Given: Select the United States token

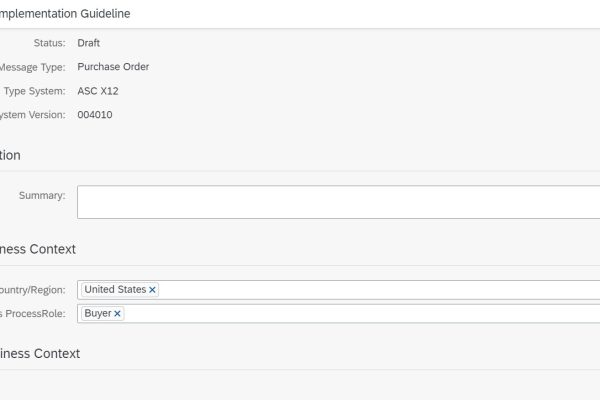Looking at the screenshot, I should (115, 290).
